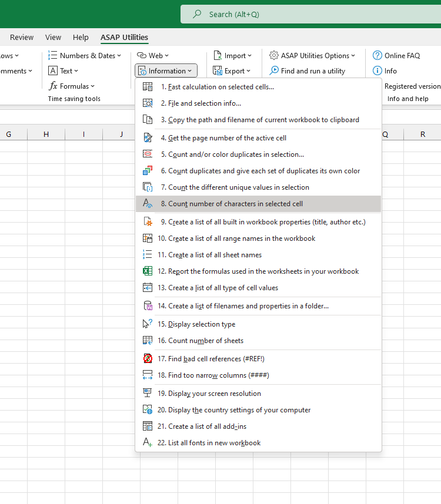The image size is (441, 504).
Task: Click the Display selection type cursor icon
Action: click(x=148, y=324)
